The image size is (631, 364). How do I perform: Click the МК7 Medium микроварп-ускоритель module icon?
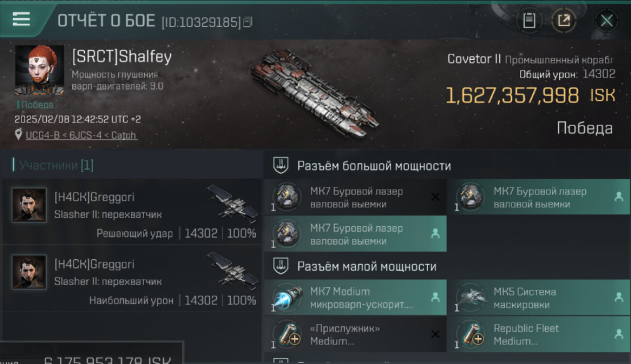(x=287, y=298)
